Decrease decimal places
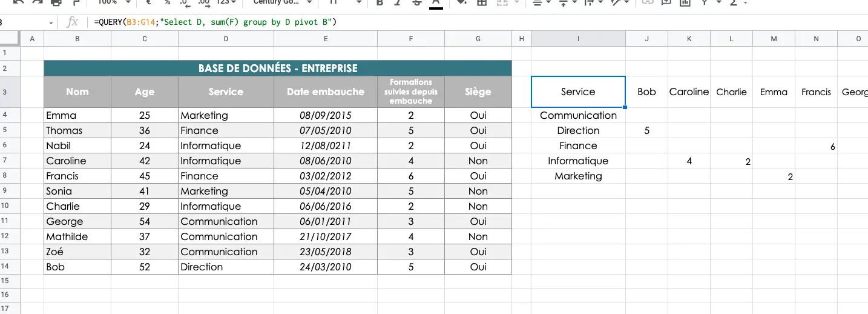Screen dimensions: 868x314 (186, 2)
